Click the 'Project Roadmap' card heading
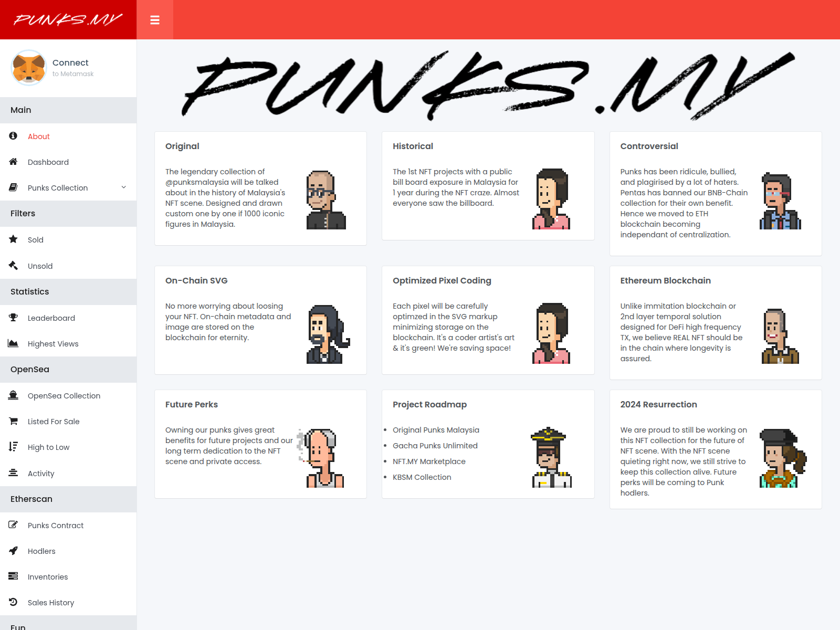This screenshot has width=840, height=630. coord(429,404)
